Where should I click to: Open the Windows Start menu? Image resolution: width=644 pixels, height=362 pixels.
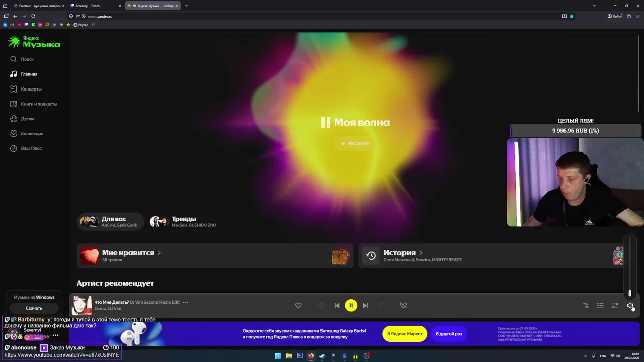click(278, 356)
